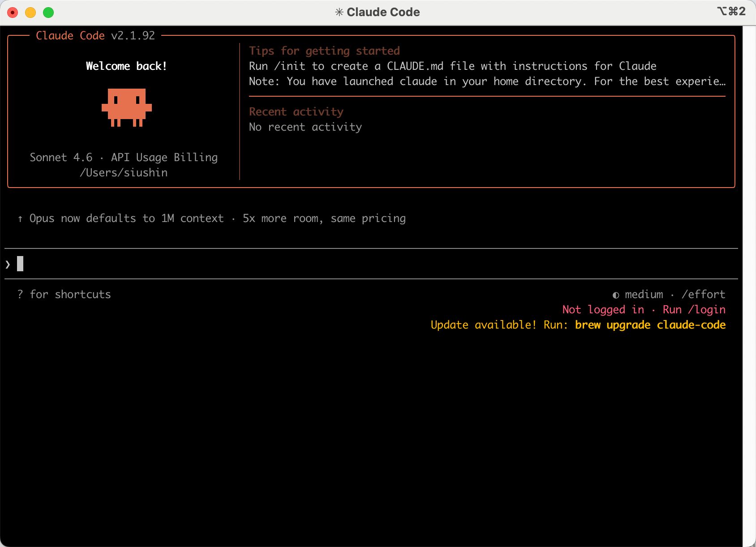The image size is (756, 547).
Task: Click the 'Claude Code v2.1.92' box title
Action: click(x=95, y=36)
